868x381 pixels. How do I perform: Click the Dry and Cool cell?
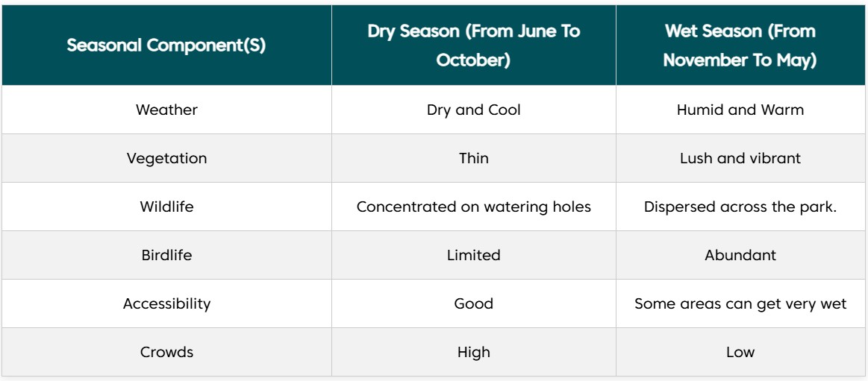click(473, 110)
